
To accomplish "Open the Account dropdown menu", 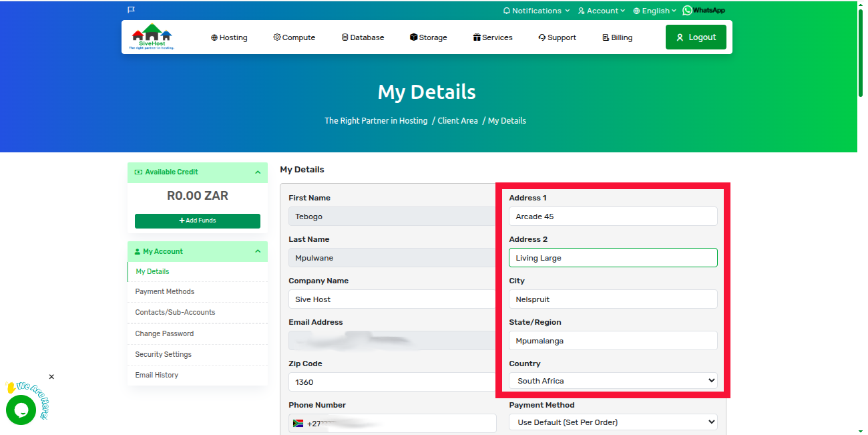I will [602, 11].
